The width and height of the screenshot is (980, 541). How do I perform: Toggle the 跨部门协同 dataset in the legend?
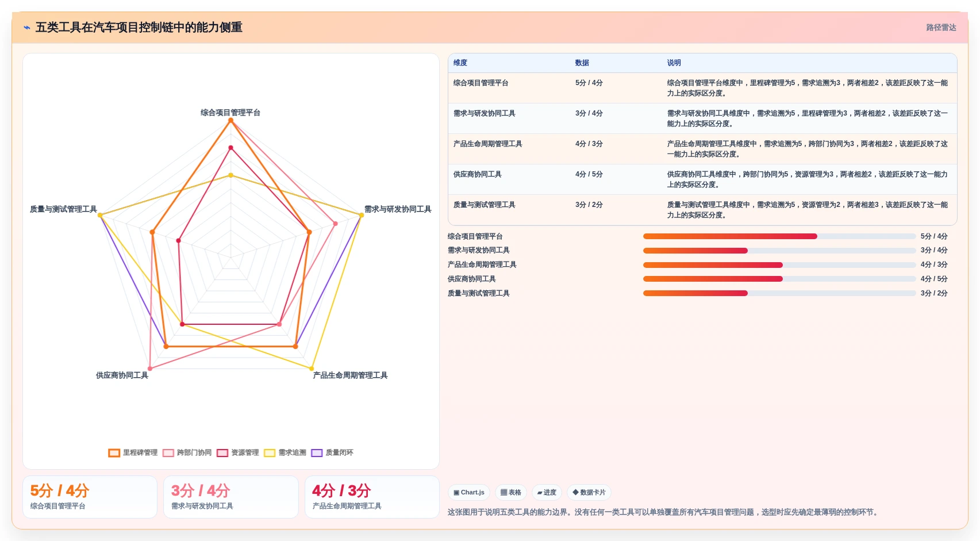tap(187, 453)
